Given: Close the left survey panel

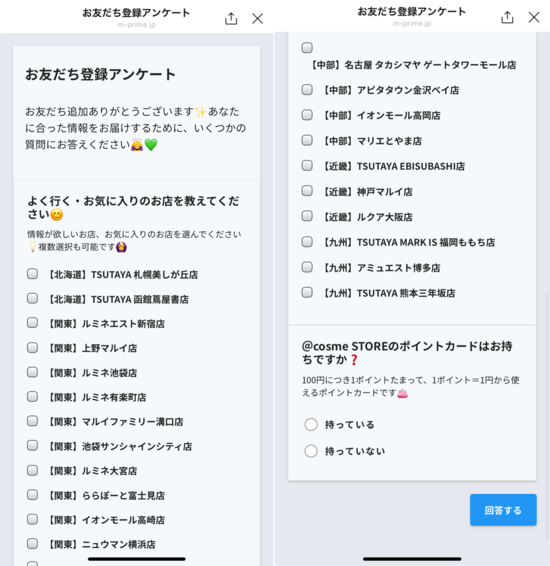Looking at the screenshot, I should click(x=257, y=18).
